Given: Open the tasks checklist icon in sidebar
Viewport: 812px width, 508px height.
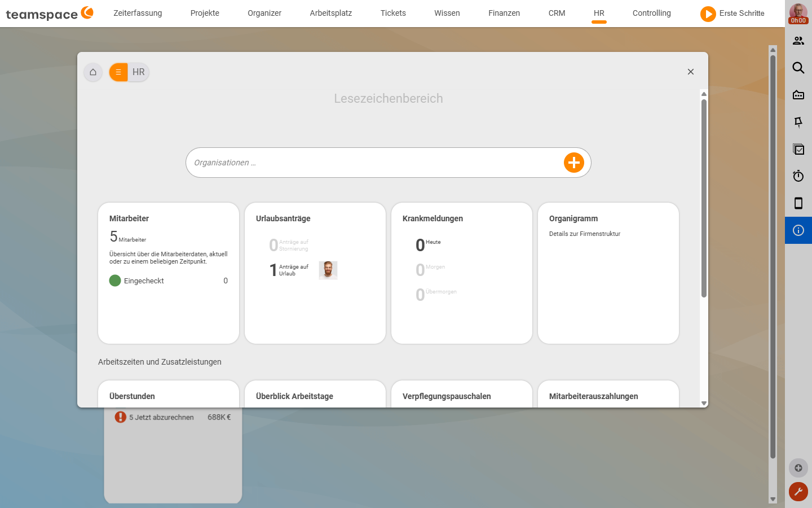Looking at the screenshot, I should 798,149.
